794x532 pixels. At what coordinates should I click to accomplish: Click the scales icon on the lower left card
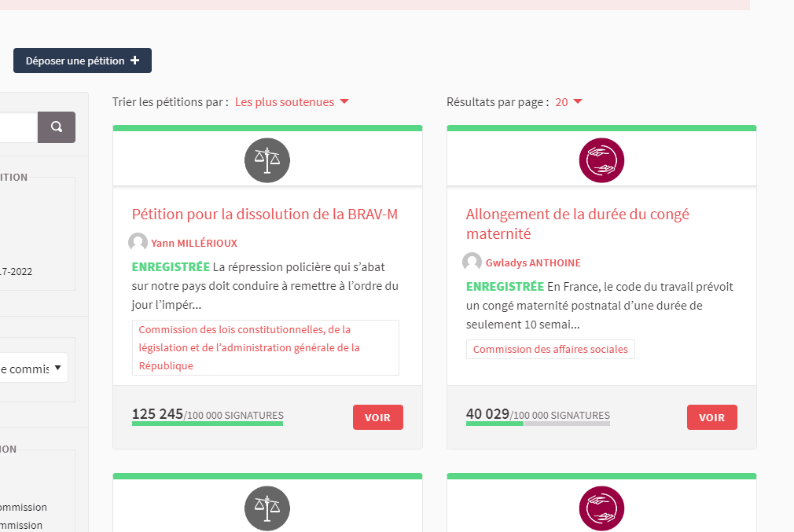click(267, 508)
